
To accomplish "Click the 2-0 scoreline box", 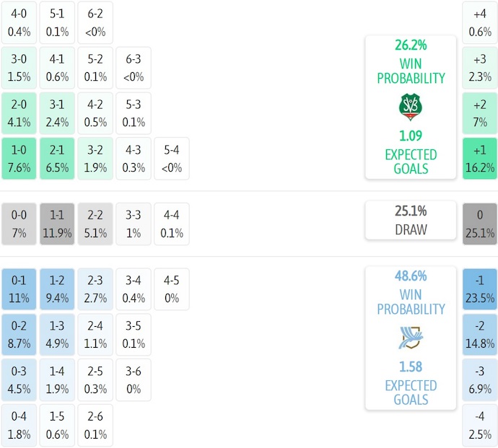I will 19,113.
